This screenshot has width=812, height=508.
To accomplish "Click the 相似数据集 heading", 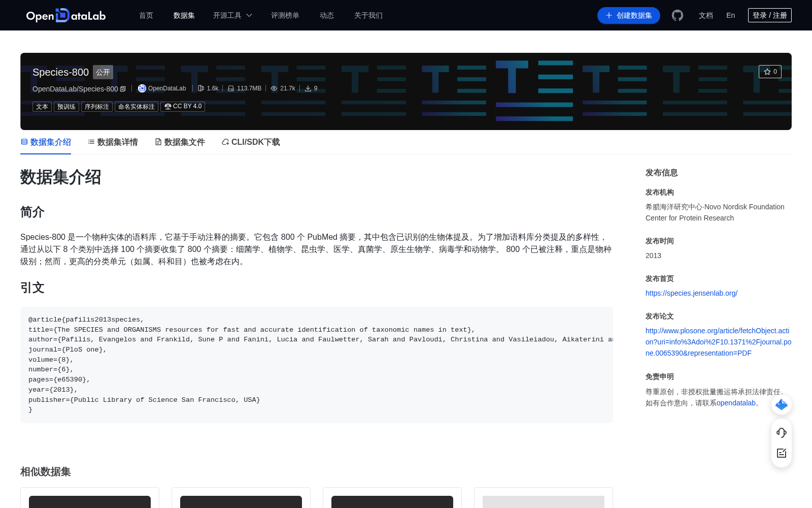I will point(46,472).
